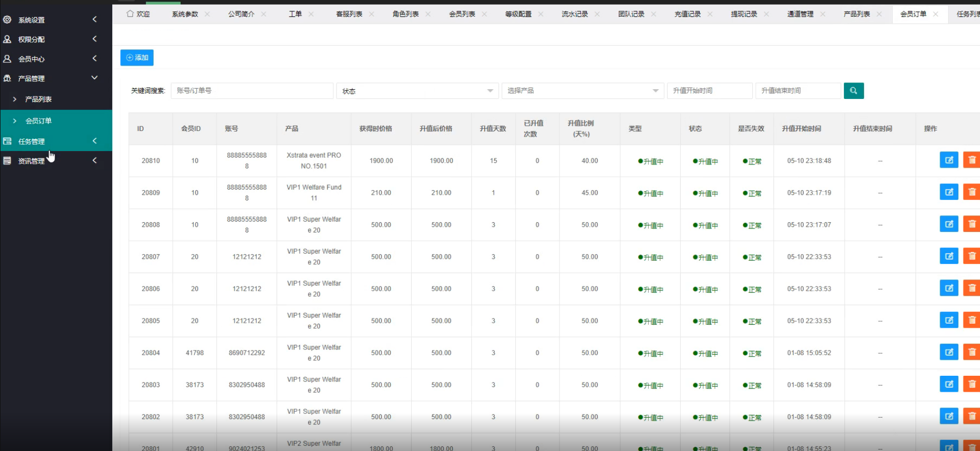Screen dimensions: 980x451
Task: Click delete icon for order 20808
Action: pyautogui.click(x=971, y=224)
